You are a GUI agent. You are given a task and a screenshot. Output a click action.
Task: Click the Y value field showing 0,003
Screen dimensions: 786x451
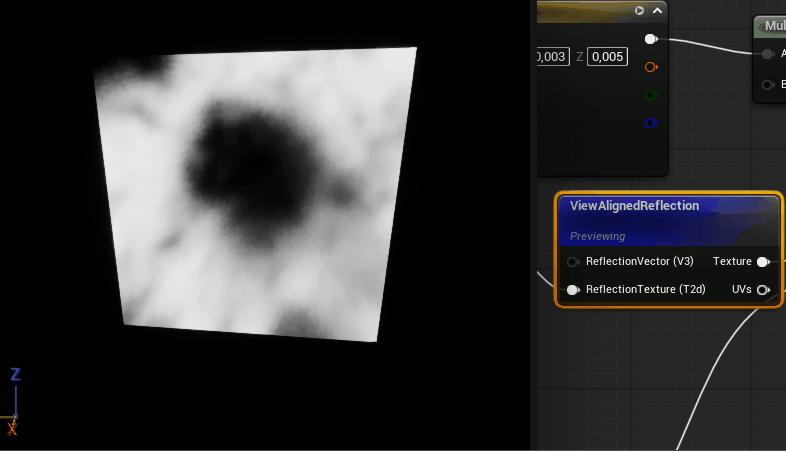pyautogui.click(x=553, y=57)
